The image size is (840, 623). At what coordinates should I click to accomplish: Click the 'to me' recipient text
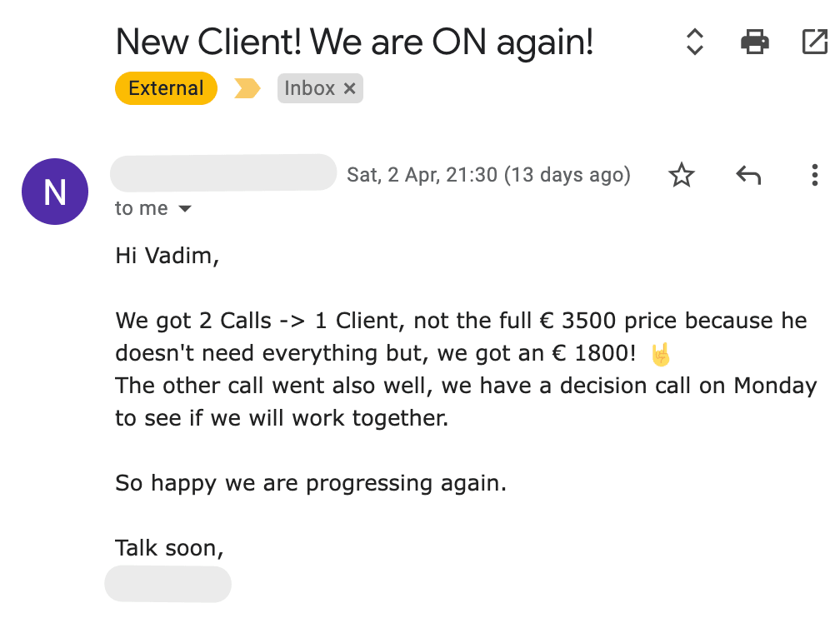(x=142, y=209)
